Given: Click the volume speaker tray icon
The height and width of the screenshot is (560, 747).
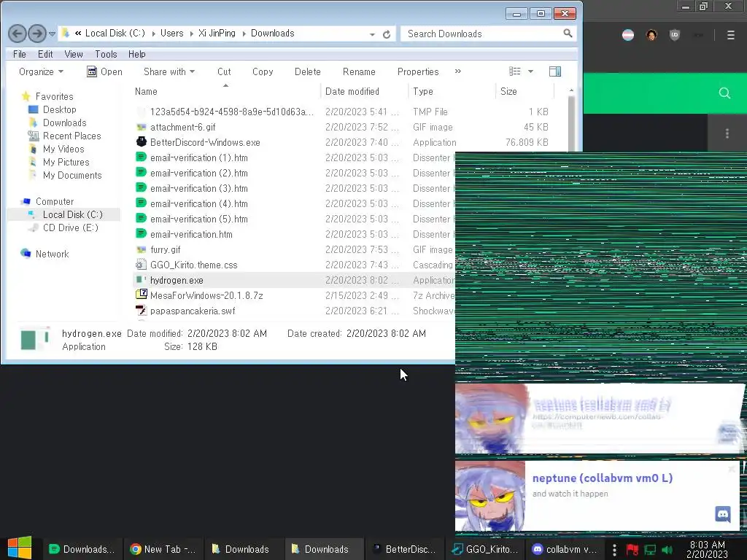Looking at the screenshot, I should click(667, 550).
